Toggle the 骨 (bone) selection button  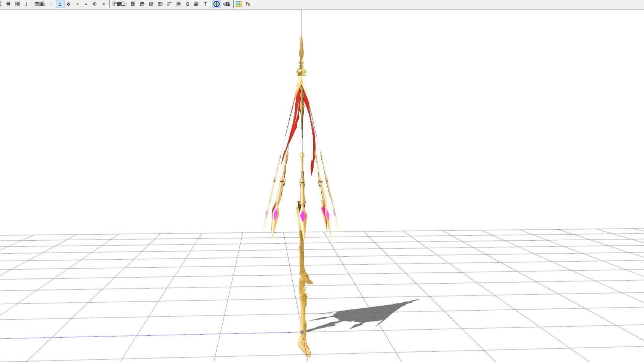[x=8, y=4]
